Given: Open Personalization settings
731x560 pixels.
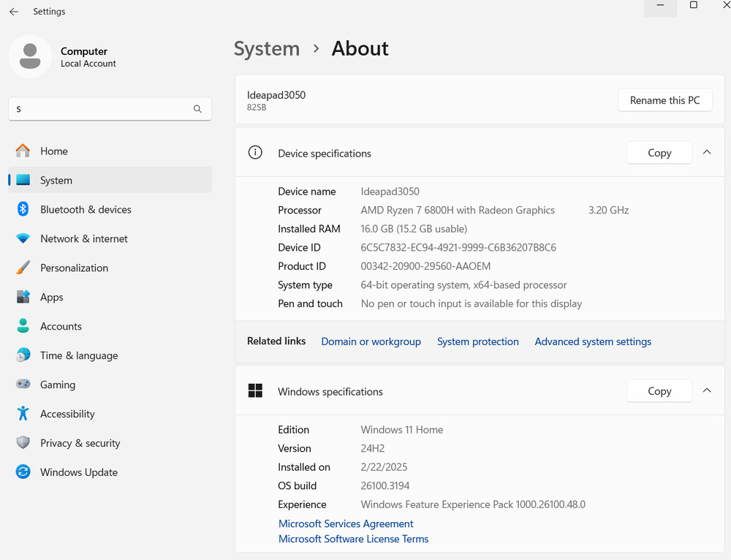Looking at the screenshot, I should tap(110, 268).
